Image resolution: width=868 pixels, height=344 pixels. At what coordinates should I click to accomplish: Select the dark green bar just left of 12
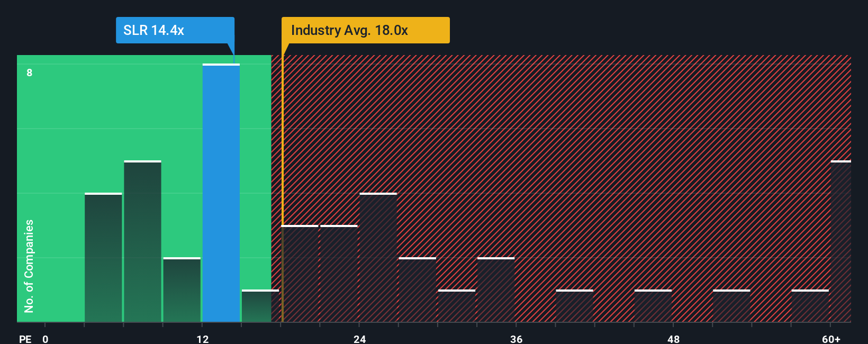pos(182,289)
